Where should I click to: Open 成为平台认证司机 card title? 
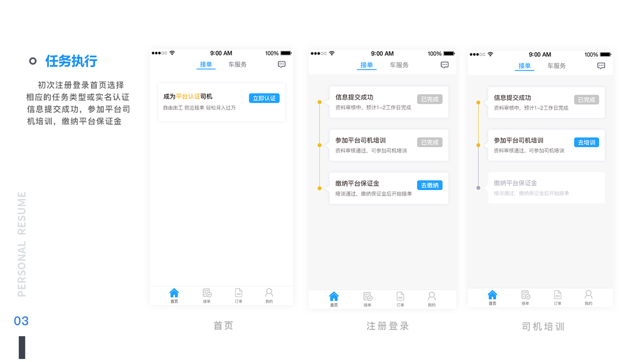coord(188,97)
